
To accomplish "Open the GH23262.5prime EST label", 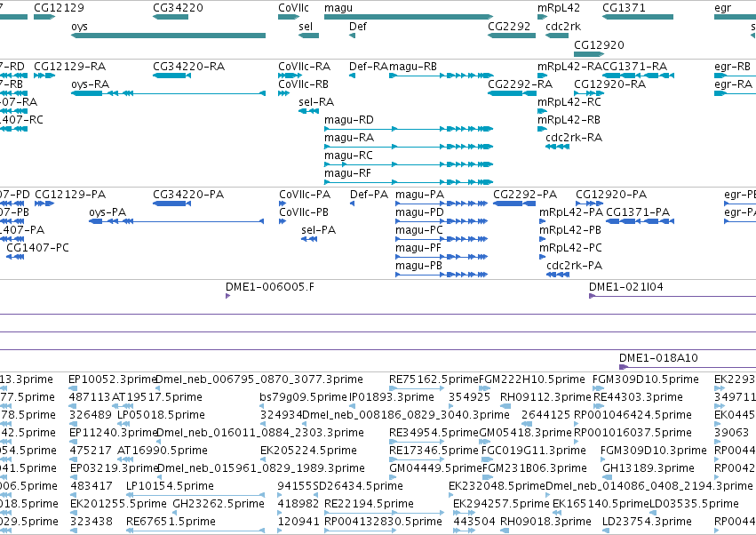I will [219, 504].
